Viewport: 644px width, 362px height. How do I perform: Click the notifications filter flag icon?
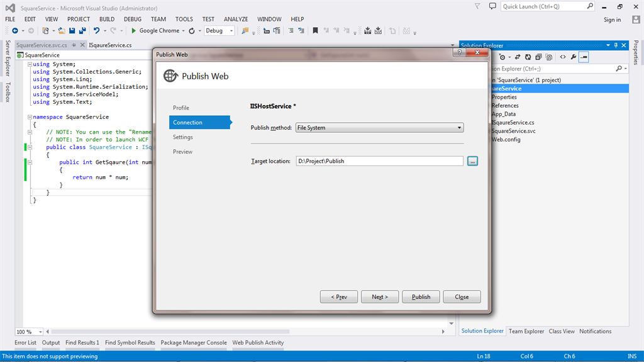(x=477, y=6)
